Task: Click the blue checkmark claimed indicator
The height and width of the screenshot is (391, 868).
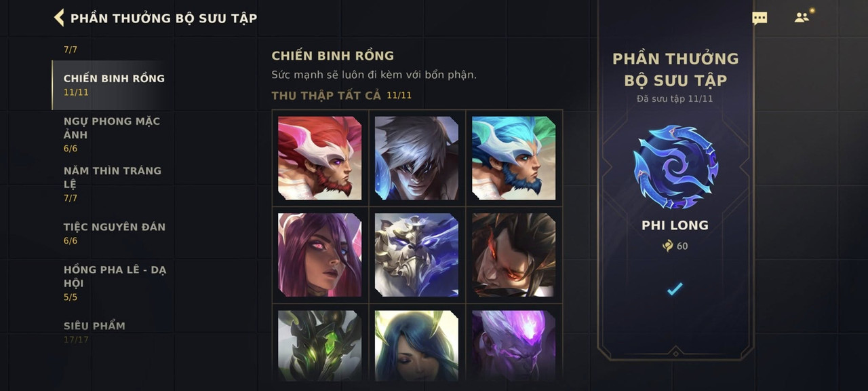Action: pos(675,289)
